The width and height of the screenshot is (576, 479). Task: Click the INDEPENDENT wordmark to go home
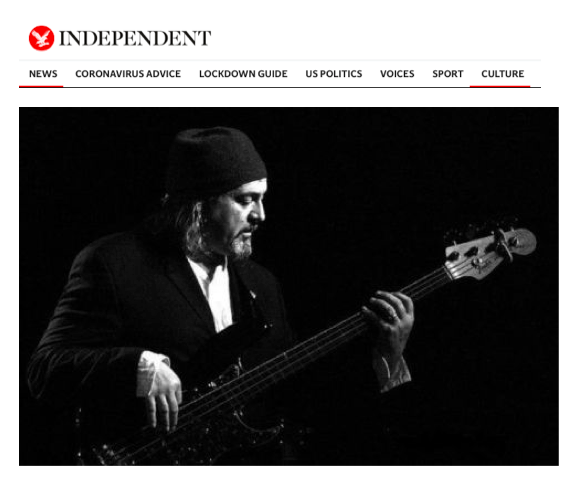click(x=135, y=38)
